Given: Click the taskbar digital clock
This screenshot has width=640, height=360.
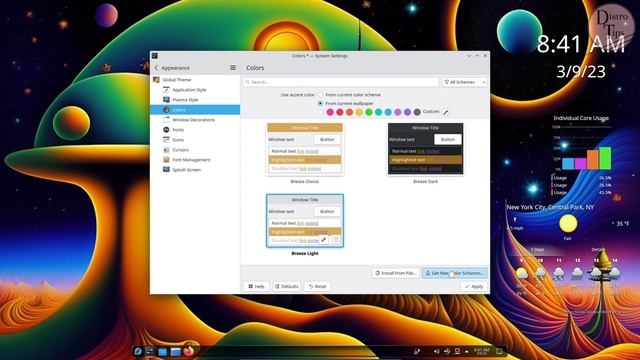Looking at the screenshot, I should (x=482, y=351).
